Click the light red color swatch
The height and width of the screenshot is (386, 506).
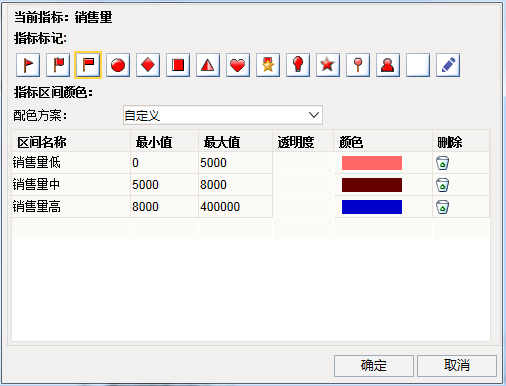[x=372, y=163]
